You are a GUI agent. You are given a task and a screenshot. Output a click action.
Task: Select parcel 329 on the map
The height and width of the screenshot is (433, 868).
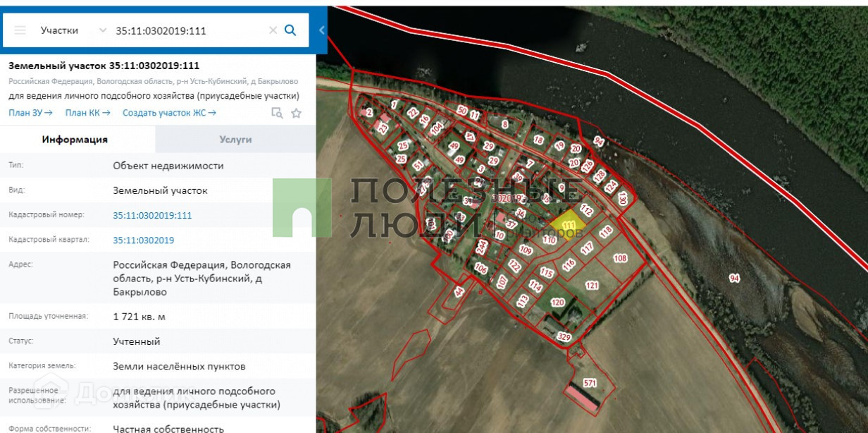pos(564,336)
